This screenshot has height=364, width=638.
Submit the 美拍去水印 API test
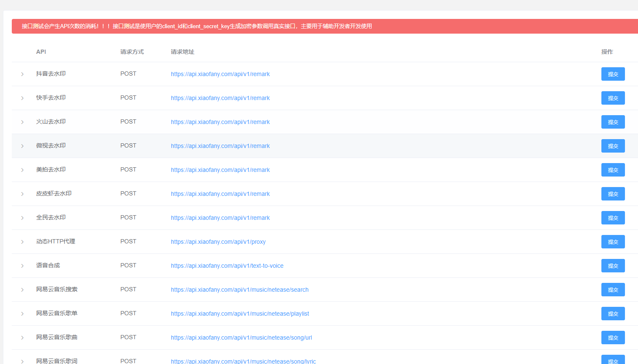point(613,170)
